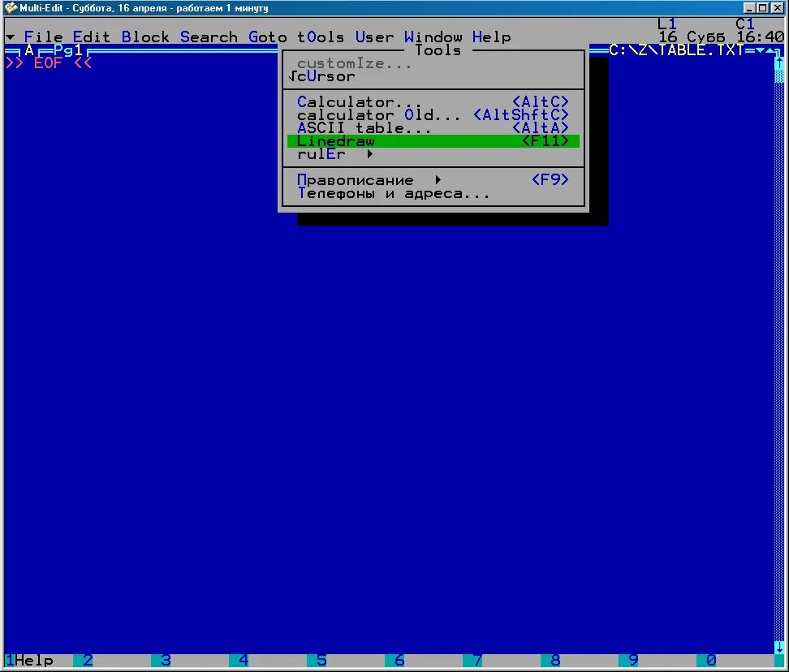Click function key 2 in bottom bar

click(x=88, y=660)
